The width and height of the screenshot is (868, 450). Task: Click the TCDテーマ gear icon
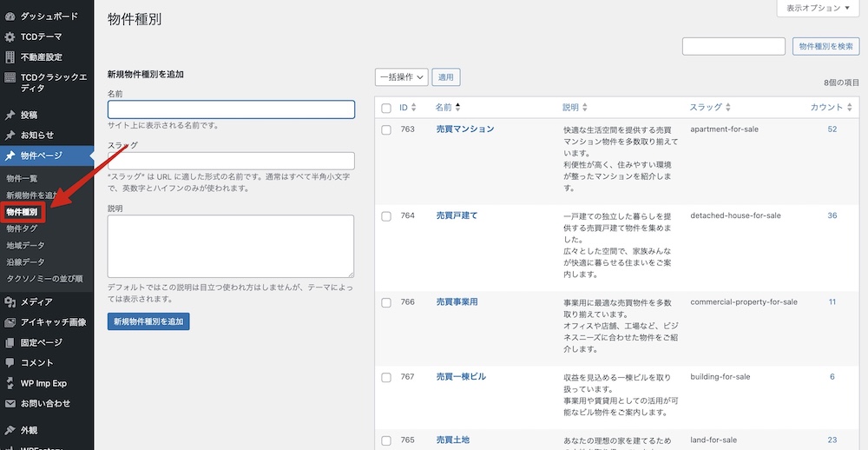(10, 37)
